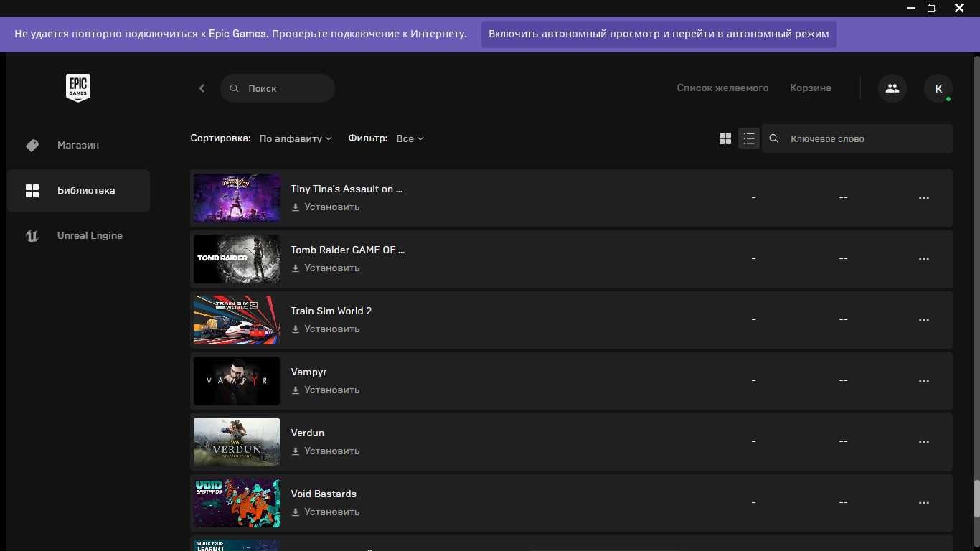The width and height of the screenshot is (980, 551).
Task: Click download icon for Tomb Raider
Action: tap(296, 268)
